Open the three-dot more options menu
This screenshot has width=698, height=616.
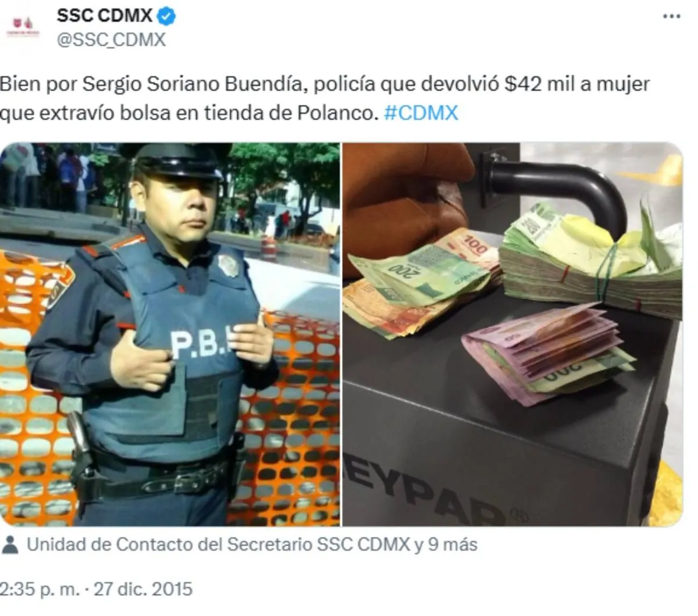coord(671,16)
